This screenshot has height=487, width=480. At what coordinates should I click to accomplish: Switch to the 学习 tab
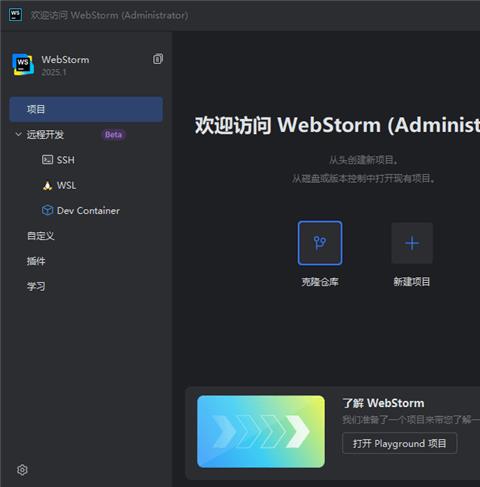[36, 286]
